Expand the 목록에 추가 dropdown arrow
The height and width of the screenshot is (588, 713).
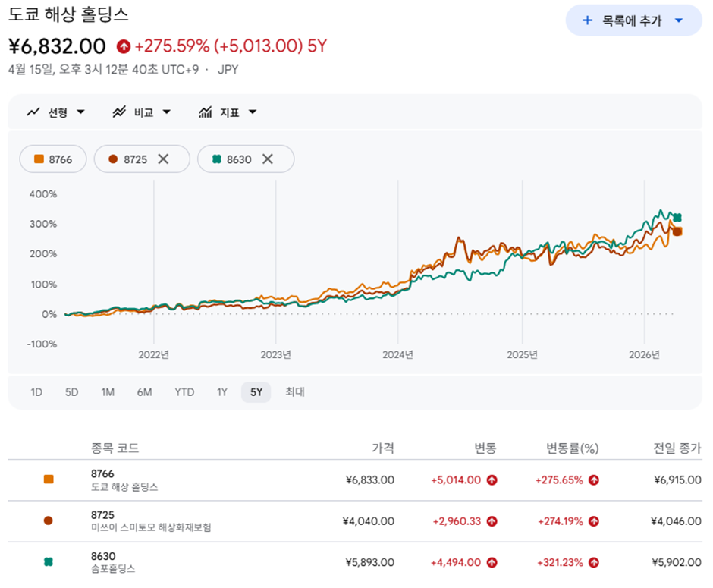(679, 20)
